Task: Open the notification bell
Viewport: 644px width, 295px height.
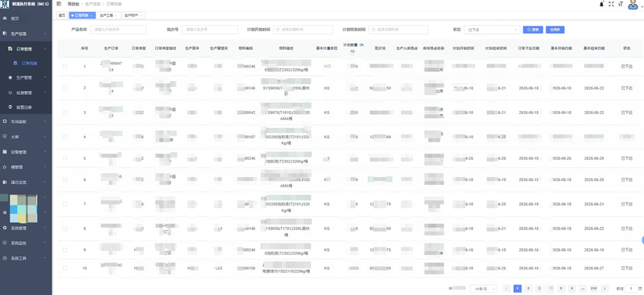Action: click(x=602, y=4)
